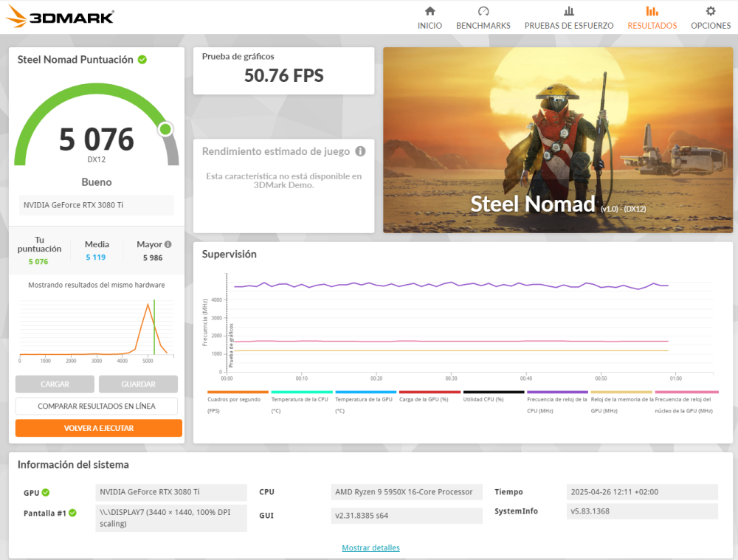Click the green check next to Pantalla #1
The width and height of the screenshot is (738, 560).
(72, 513)
